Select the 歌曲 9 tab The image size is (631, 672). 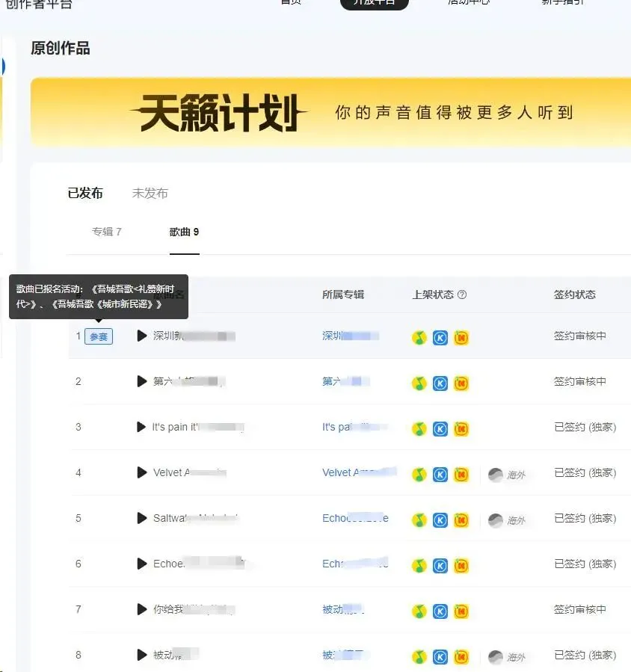185,232
